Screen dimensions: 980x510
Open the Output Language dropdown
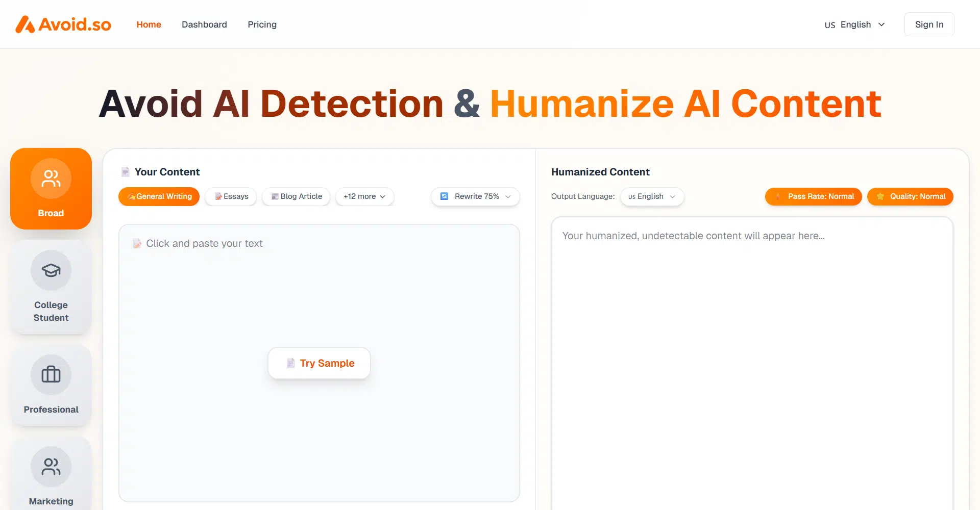click(652, 196)
